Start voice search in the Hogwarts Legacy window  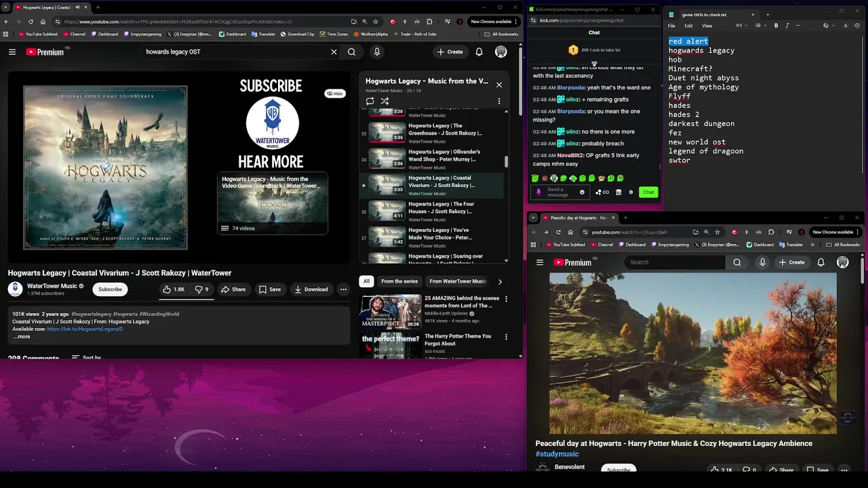[x=377, y=52]
